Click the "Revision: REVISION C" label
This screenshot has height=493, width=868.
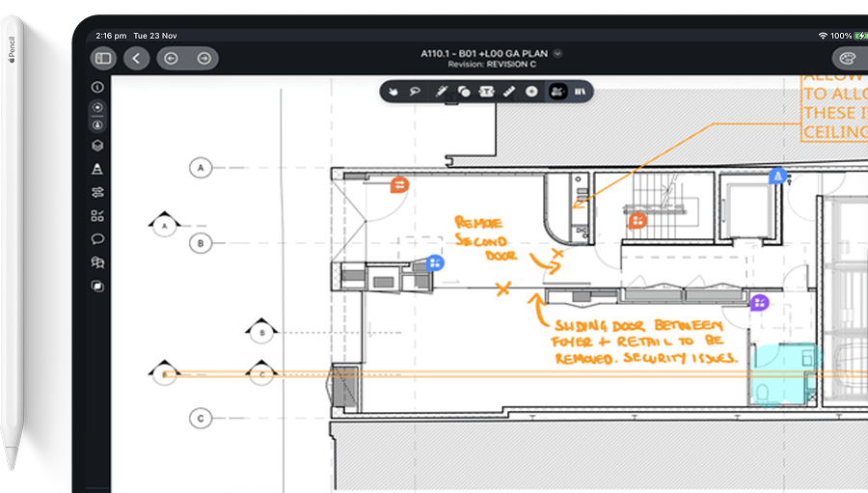492,65
